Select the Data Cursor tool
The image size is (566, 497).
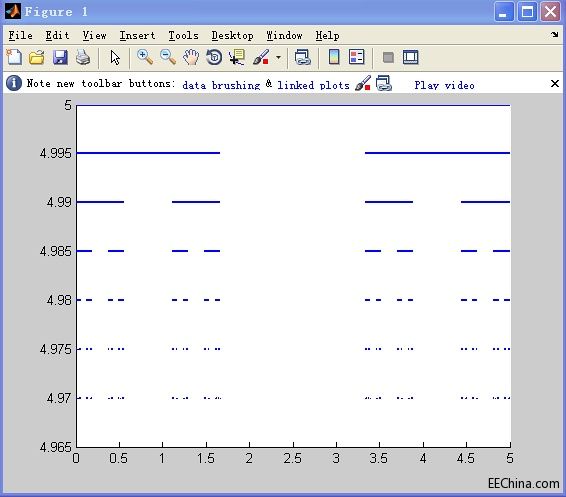click(237, 57)
